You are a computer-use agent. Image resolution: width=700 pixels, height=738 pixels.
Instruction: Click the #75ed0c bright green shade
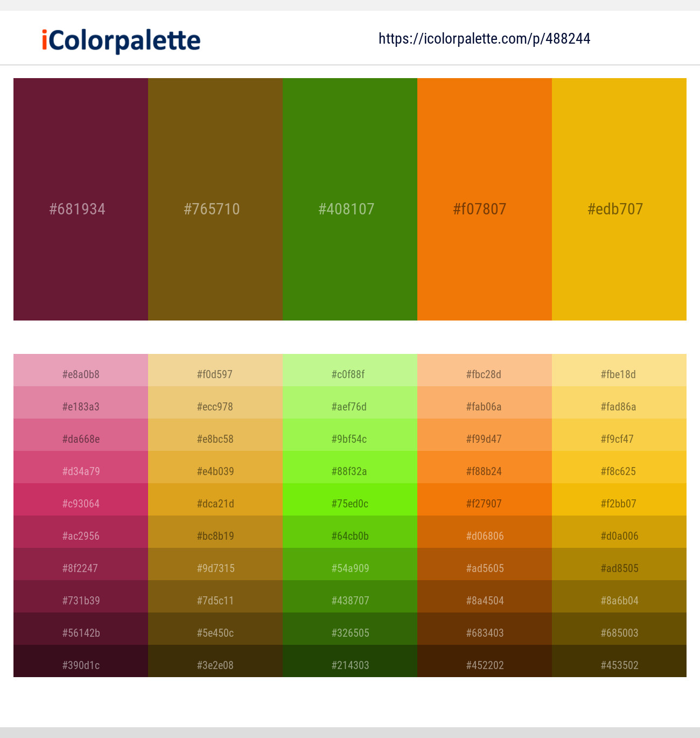point(350,504)
